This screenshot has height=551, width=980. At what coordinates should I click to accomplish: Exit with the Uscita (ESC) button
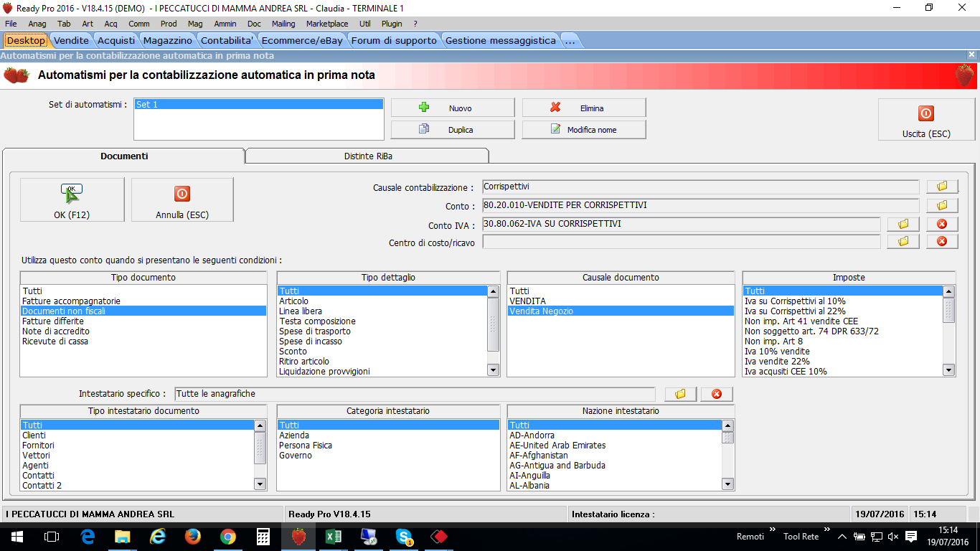tap(926, 119)
